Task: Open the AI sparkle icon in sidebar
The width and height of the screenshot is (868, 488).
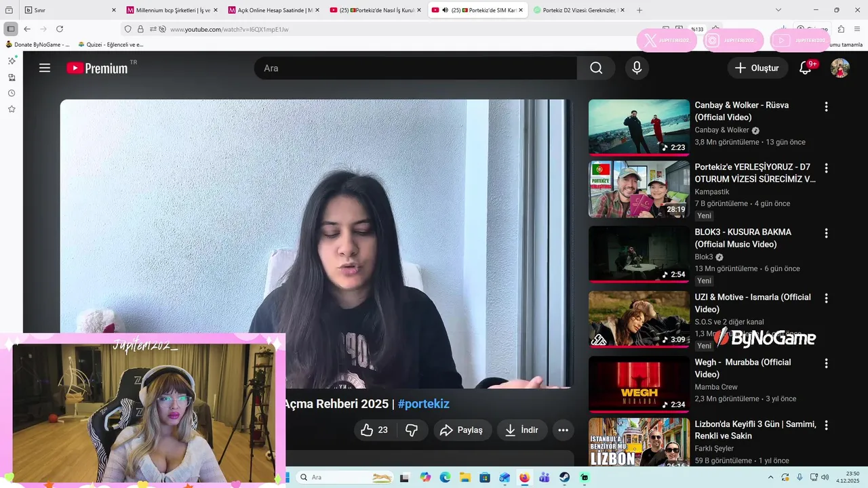Action: (12, 60)
